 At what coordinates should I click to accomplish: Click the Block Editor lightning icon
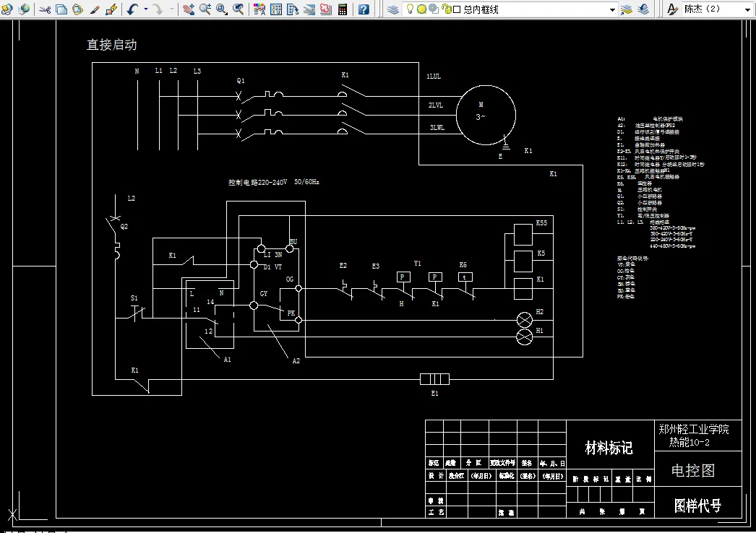(x=111, y=9)
